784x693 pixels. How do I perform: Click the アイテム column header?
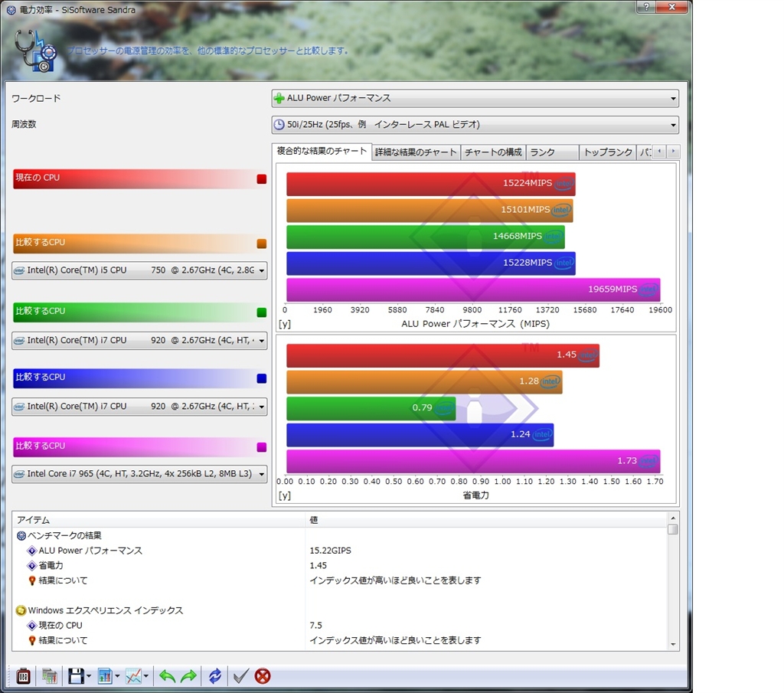point(159,520)
